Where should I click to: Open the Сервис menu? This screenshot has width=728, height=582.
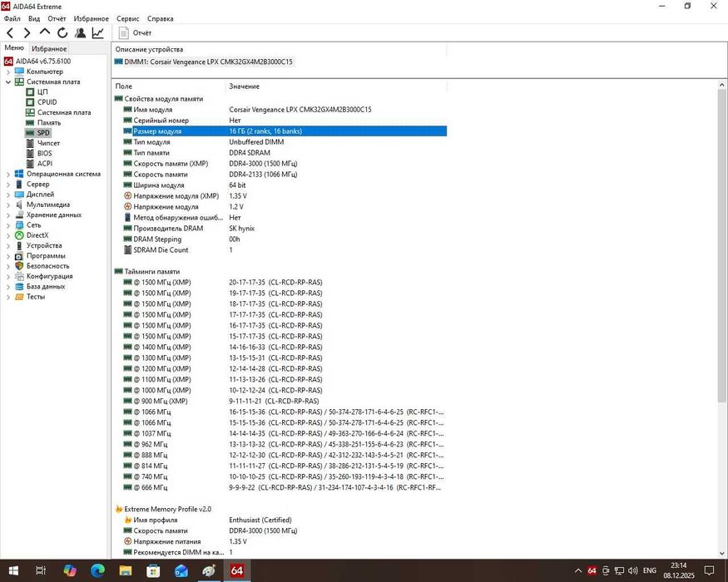coord(127,18)
